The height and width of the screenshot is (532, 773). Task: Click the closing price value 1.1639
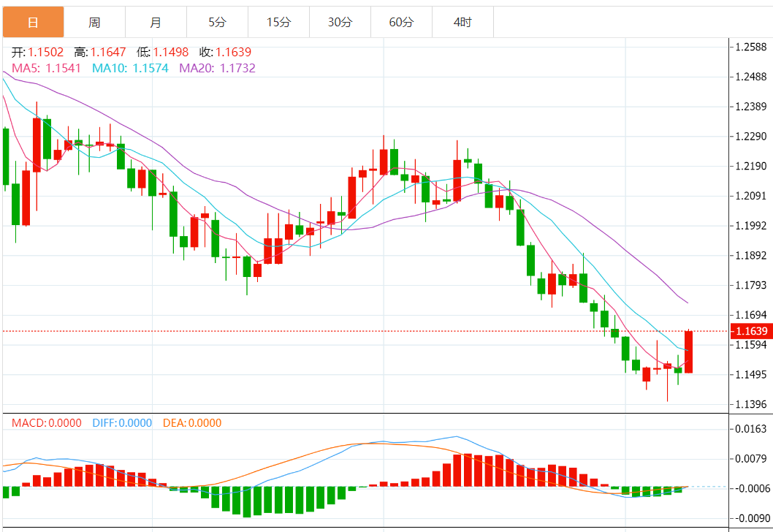234,53
